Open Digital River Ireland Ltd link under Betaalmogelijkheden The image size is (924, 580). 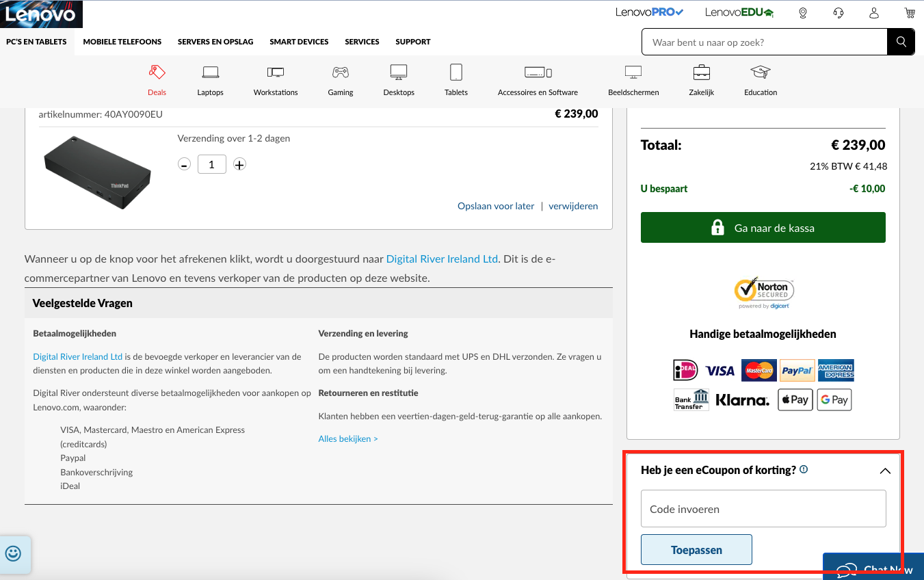(78, 356)
